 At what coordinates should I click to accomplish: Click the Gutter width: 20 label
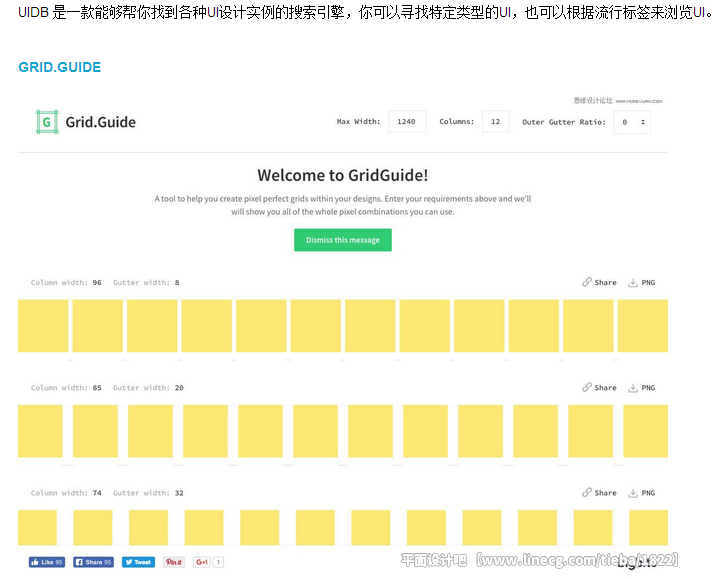tap(148, 387)
